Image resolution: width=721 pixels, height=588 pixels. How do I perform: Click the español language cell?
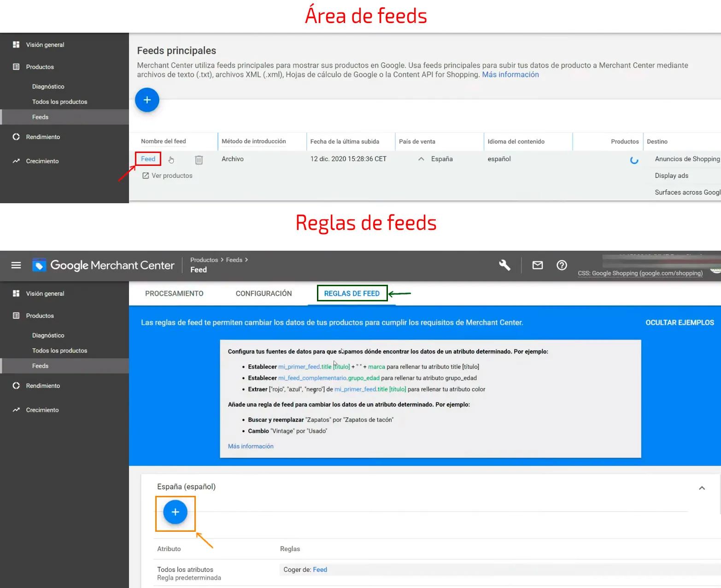(x=499, y=159)
